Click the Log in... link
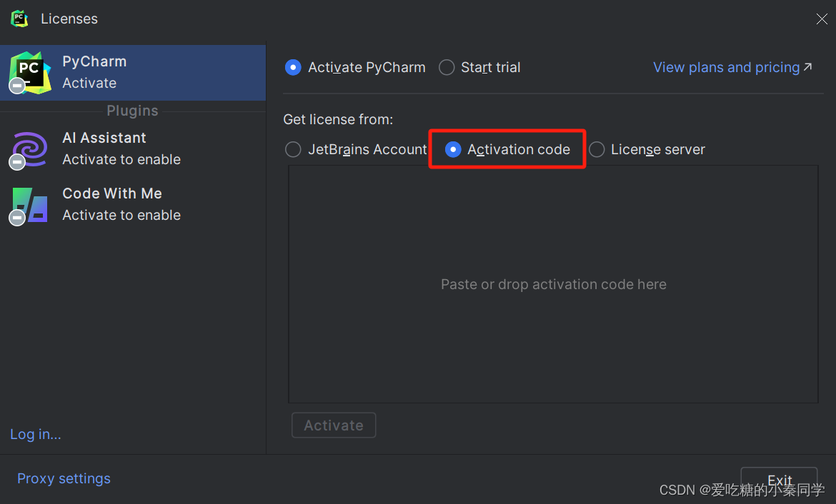Screen dimensions: 836x504 click(36, 434)
